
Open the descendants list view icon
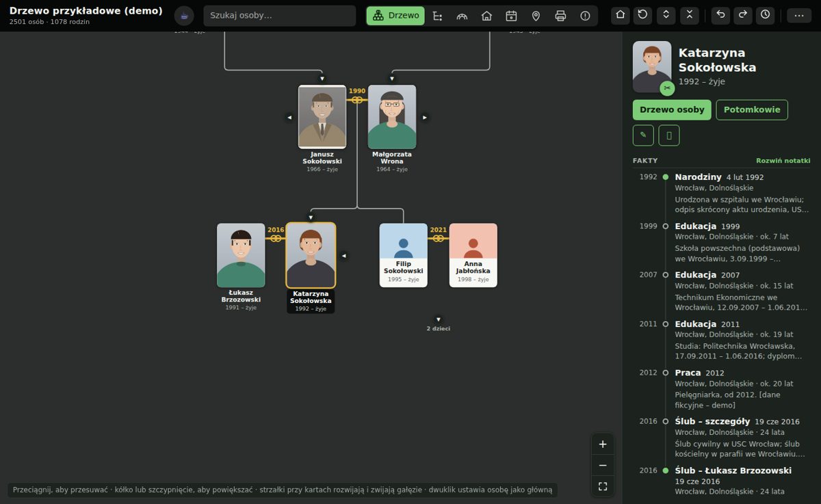pyautogui.click(x=438, y=16)
